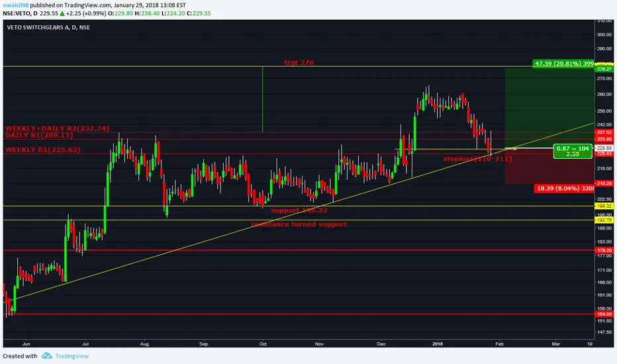Click the risk/reward ratio box showing 2.59

coord(573,151)
